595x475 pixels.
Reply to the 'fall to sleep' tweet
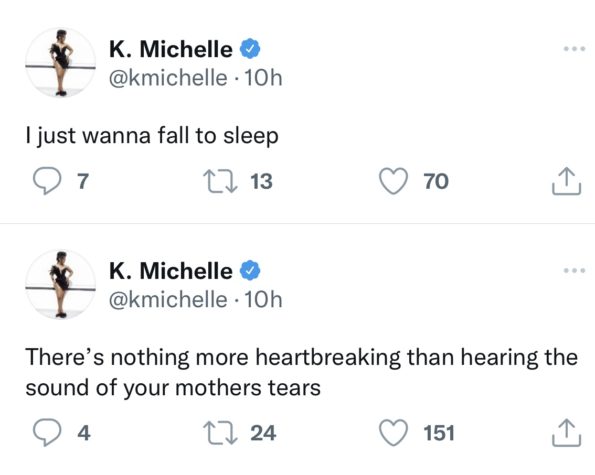[47, 181]
